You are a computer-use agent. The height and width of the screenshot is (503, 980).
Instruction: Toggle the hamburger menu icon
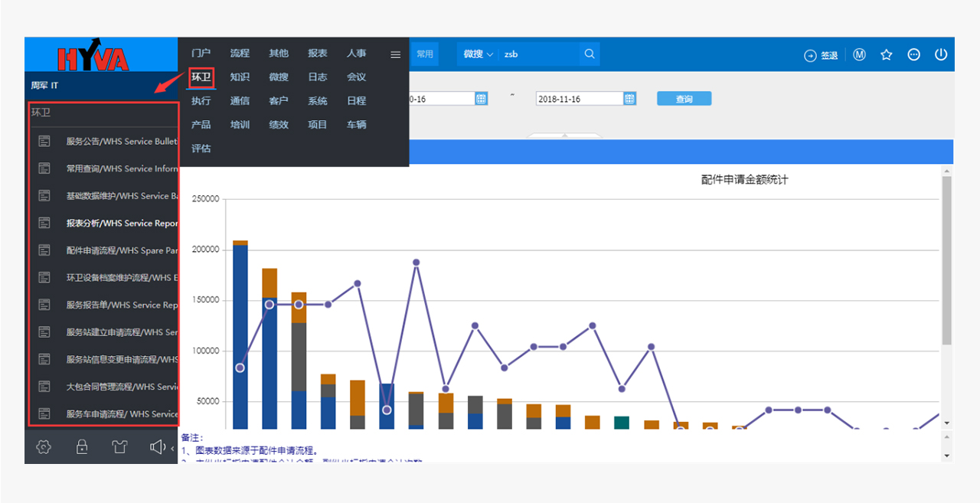(396, 54)
